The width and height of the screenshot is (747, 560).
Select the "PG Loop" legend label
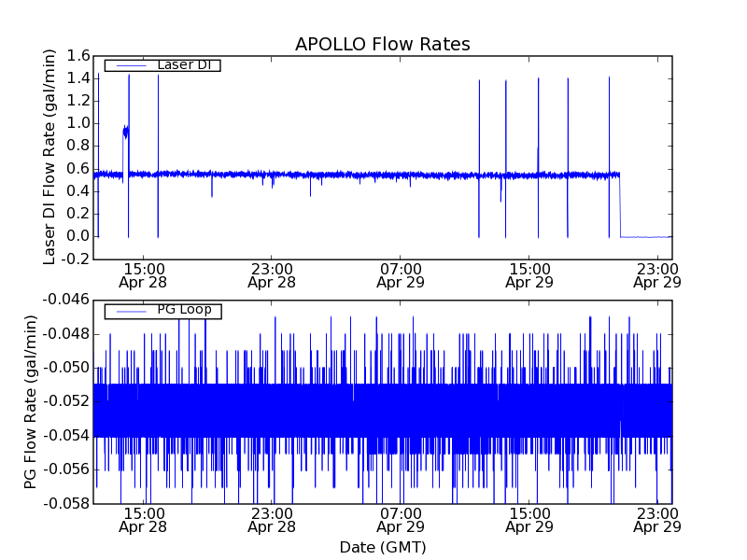pos(183,310)
